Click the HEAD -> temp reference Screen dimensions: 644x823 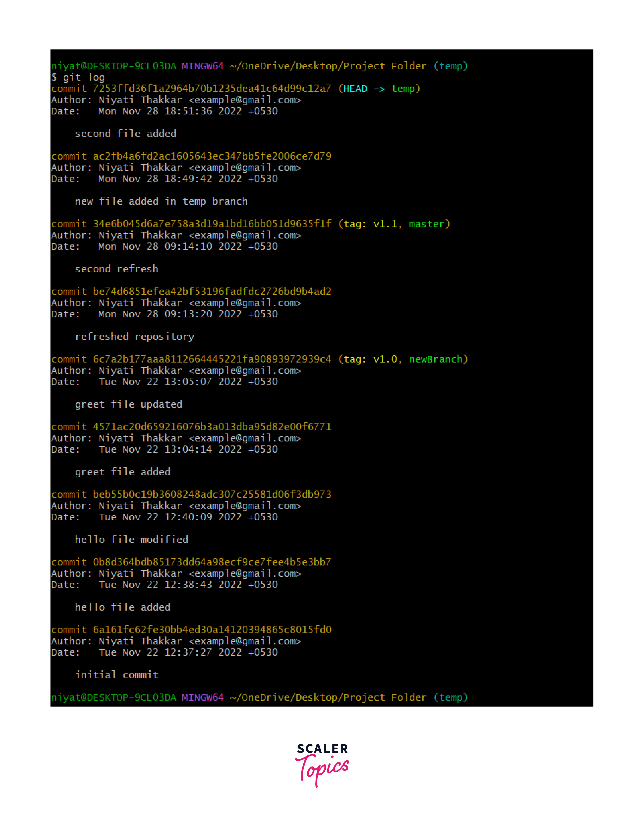(x=379, y=89)
